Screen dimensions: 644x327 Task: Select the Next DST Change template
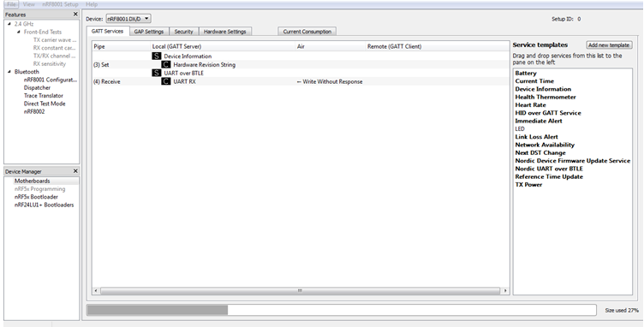click(x=540, y=152)
